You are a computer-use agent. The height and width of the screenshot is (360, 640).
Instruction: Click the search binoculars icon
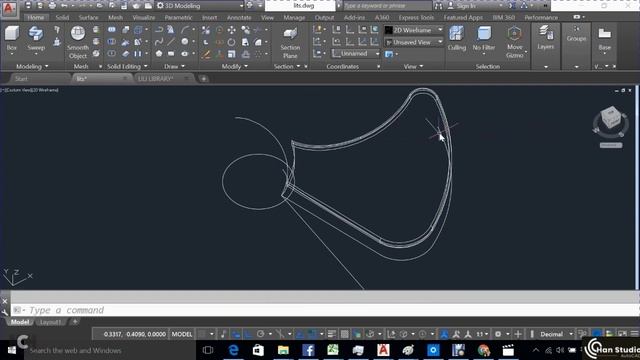click(438, 6)
